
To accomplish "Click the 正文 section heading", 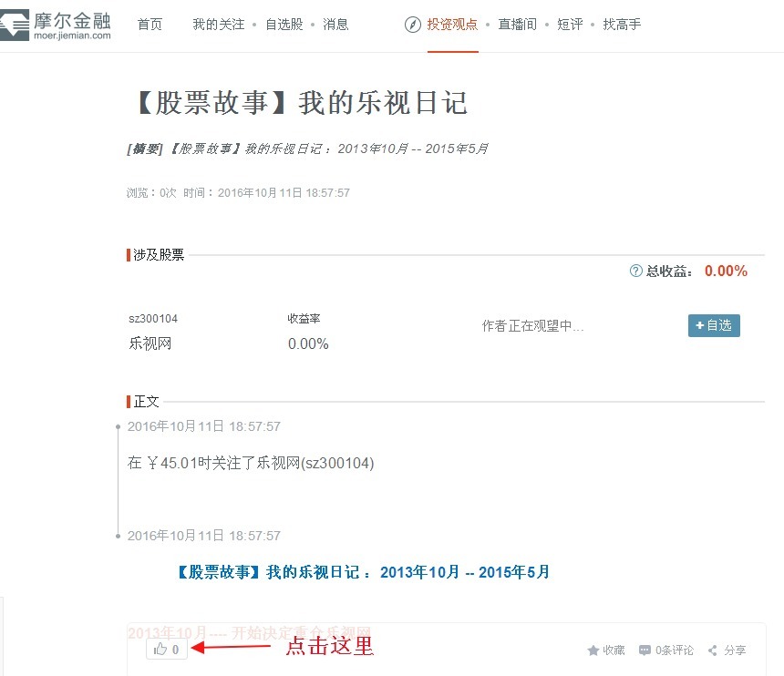I will pyautogui.click(x=146, y=401).
